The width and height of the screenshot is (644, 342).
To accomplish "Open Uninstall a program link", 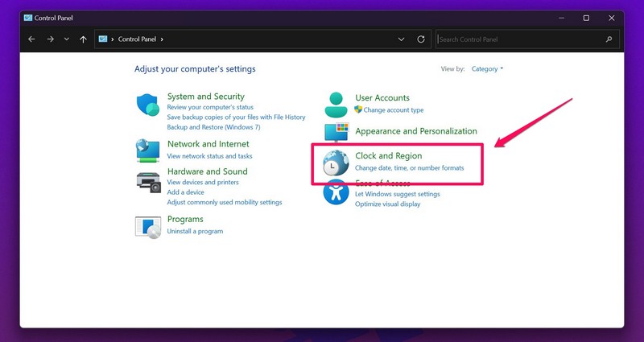I will 195,232.
